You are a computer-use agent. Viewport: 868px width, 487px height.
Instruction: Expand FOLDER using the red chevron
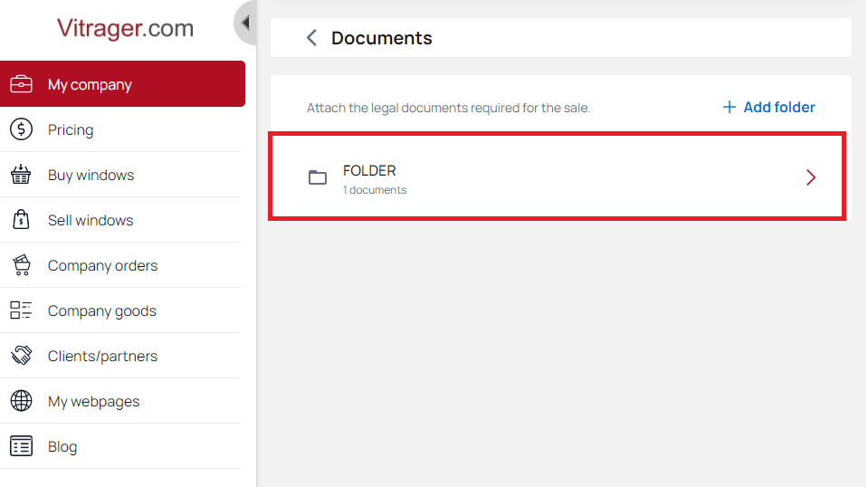(811, 177)
